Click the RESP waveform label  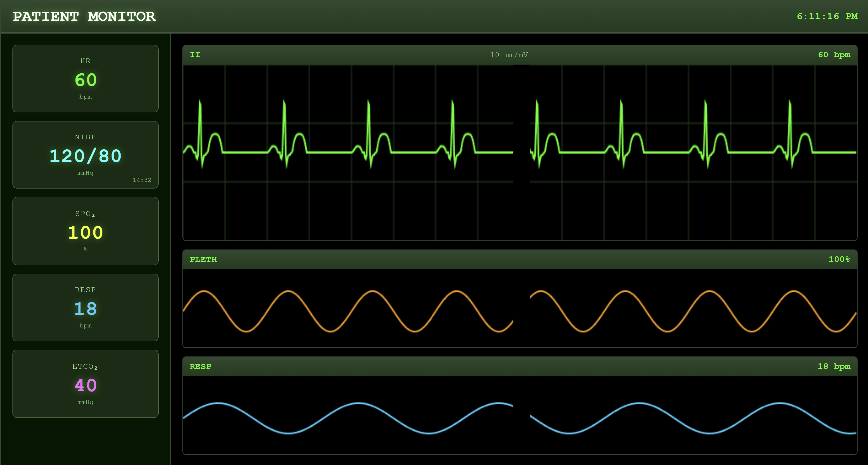pyautogui.click(x=201, y=366)
